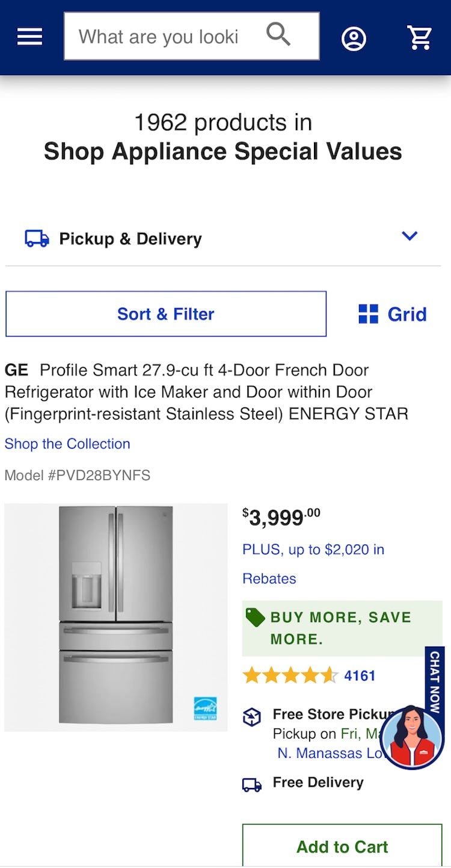The height and width of the screenshot is (868, 451).
Task: Open the GE refrigerator product image
Action: [115, 618]
